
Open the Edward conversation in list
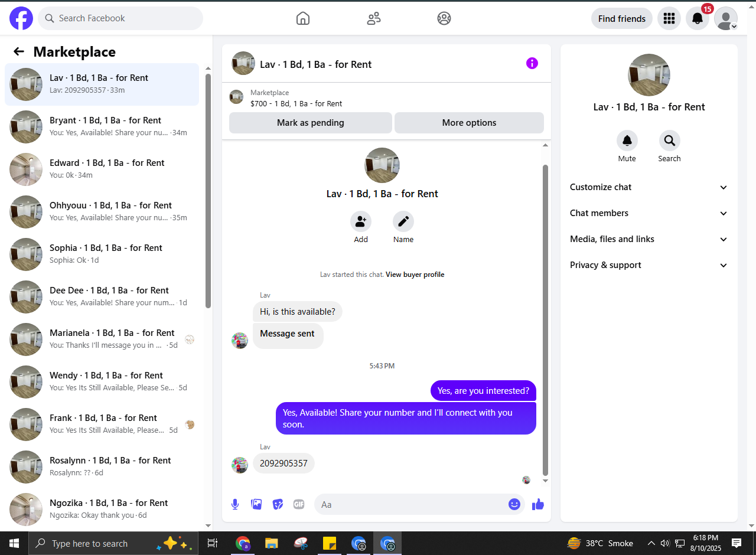click(x=102, y=169)
